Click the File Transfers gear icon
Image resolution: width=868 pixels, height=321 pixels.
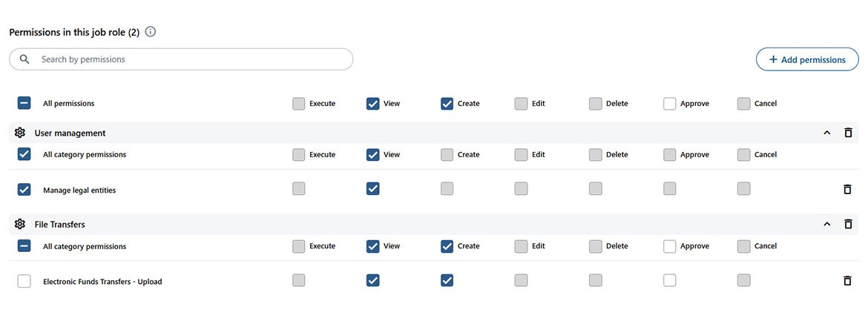point(20,224)
